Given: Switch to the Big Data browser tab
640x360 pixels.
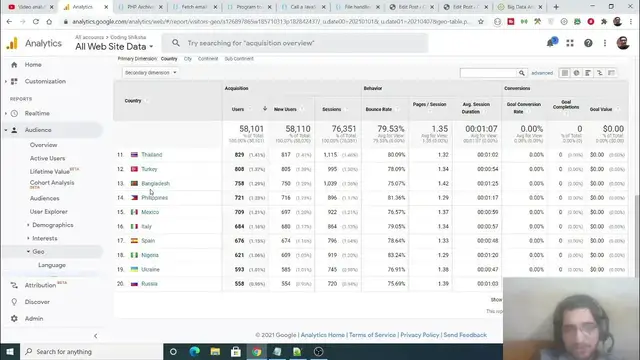Looking at the screenshot, I should [x=520, y=7].
